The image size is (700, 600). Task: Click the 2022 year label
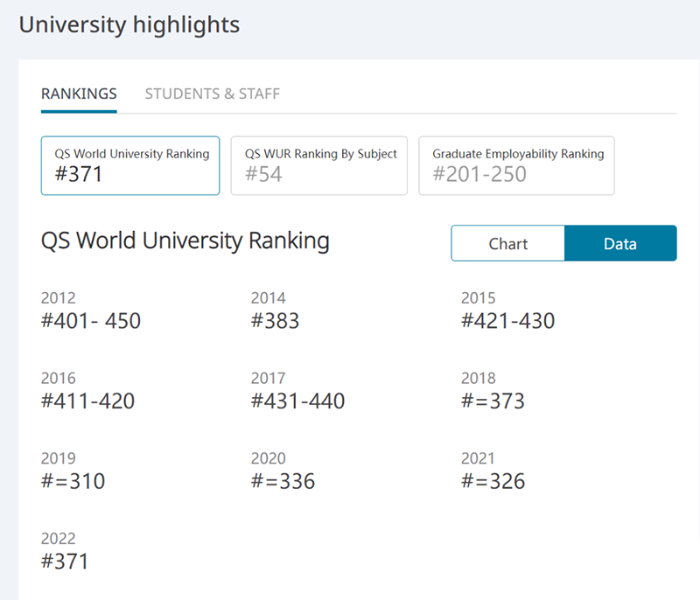tap(59, 539)
